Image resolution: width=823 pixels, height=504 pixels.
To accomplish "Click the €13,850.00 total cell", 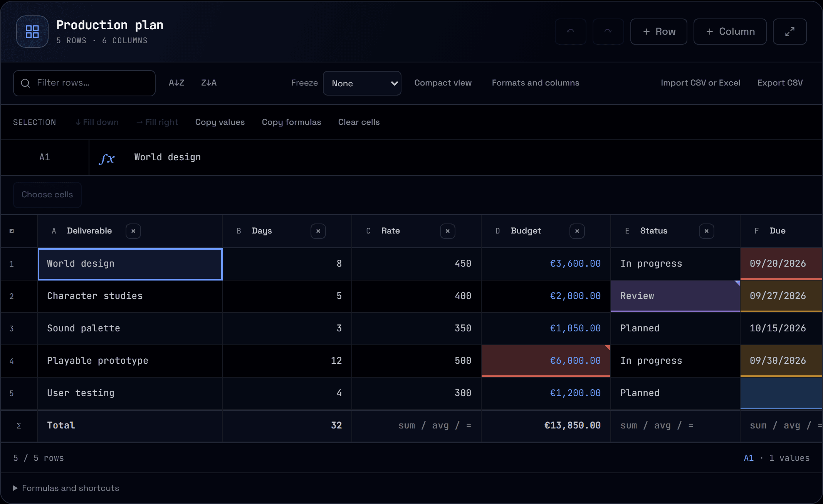I will (546, 426).
